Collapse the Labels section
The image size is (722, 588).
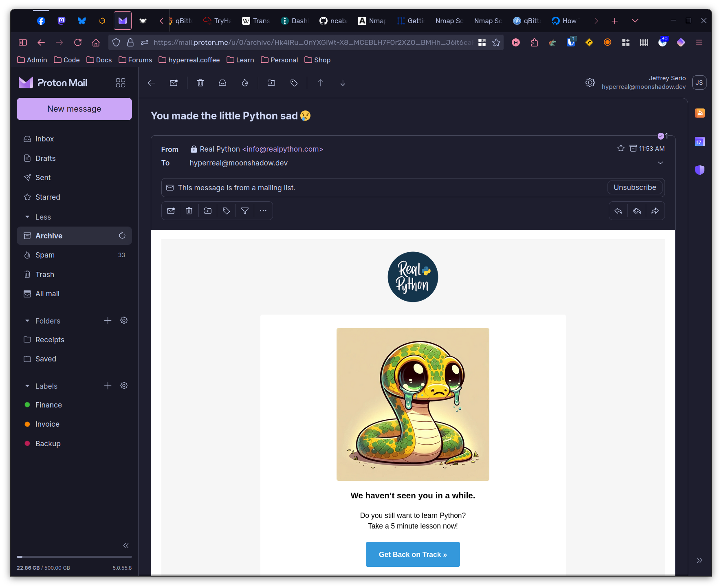[27, 386]
